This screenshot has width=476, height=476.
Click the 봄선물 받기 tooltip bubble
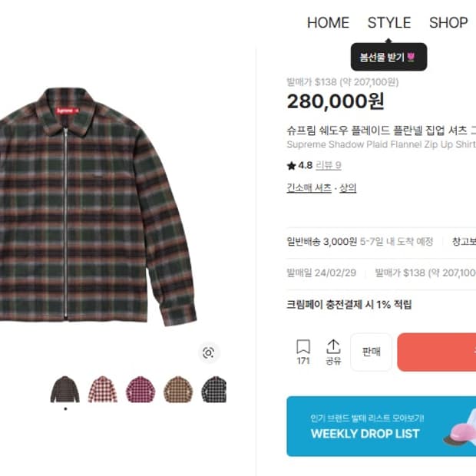(389, 57)
